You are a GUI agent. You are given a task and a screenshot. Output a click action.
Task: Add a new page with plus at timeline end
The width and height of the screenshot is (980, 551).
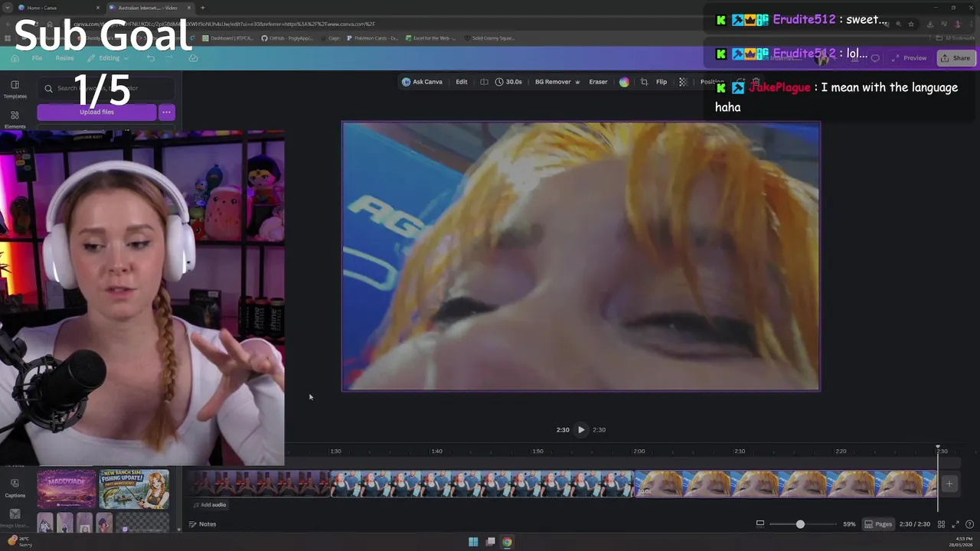[949, 484]
